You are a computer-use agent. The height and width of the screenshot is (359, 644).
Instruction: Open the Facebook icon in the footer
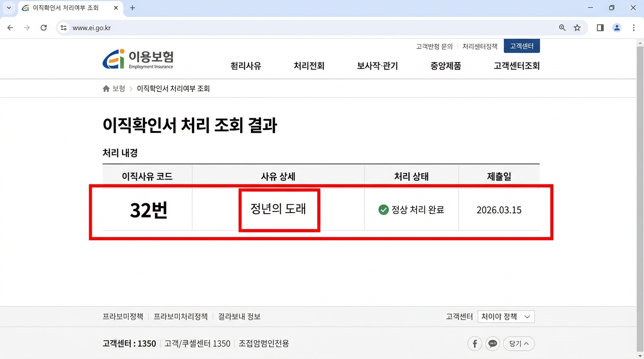point(474,344)
